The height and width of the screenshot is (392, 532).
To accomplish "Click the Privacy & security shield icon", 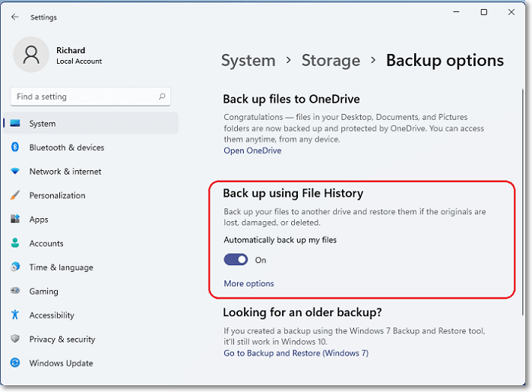I will [15, 339].
